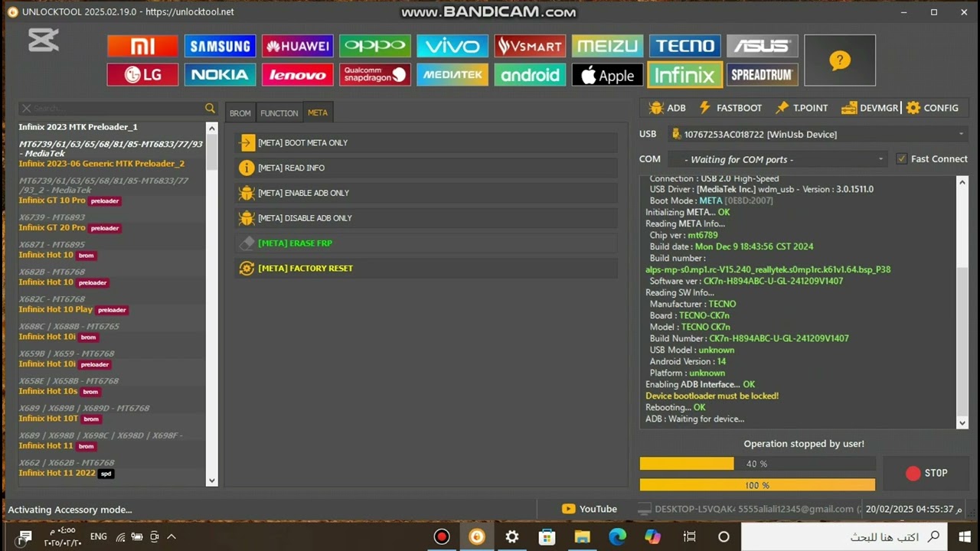The height and width of the screenshot is (551, 980).
Task: Select the Xiaomi MI brand tile
Action: click(x=142, y=46)
